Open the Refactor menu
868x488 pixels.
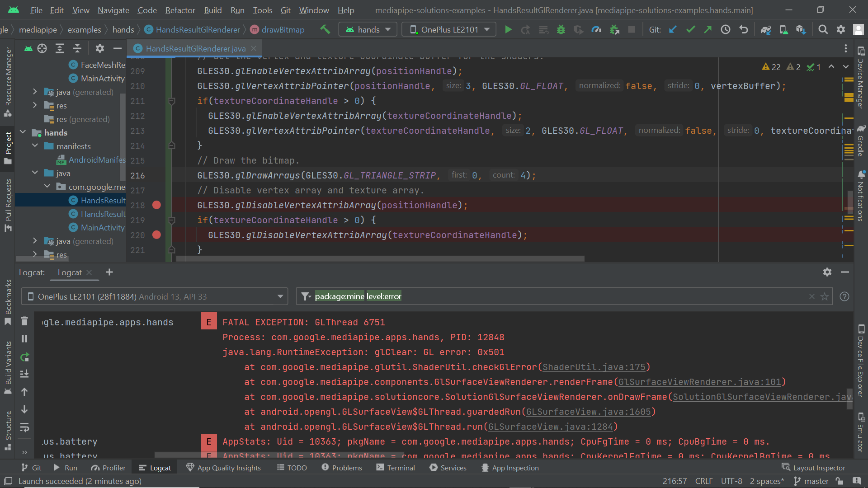tap(179, 10)
